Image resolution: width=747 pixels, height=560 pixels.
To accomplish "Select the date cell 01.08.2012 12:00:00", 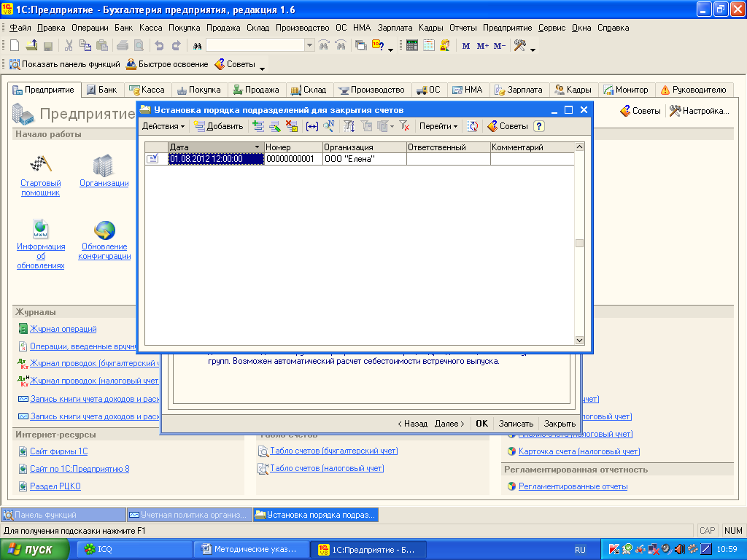I will click(216, 159).
